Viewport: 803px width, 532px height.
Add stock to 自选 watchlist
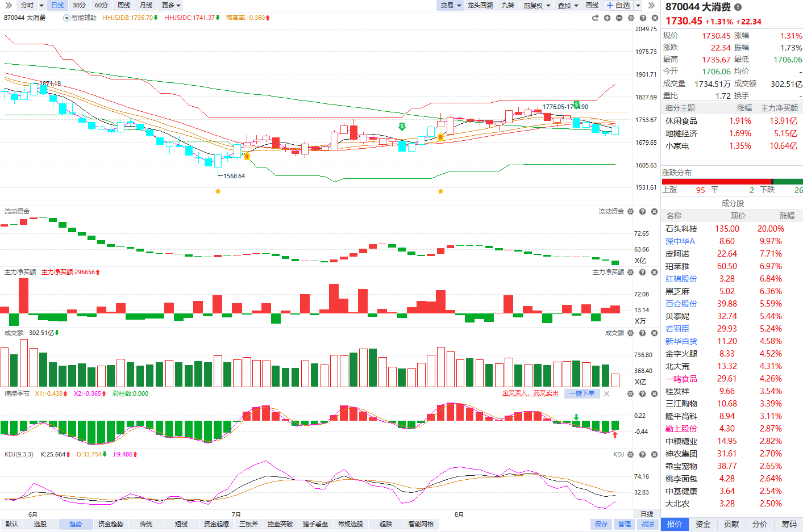pos(619,5)
